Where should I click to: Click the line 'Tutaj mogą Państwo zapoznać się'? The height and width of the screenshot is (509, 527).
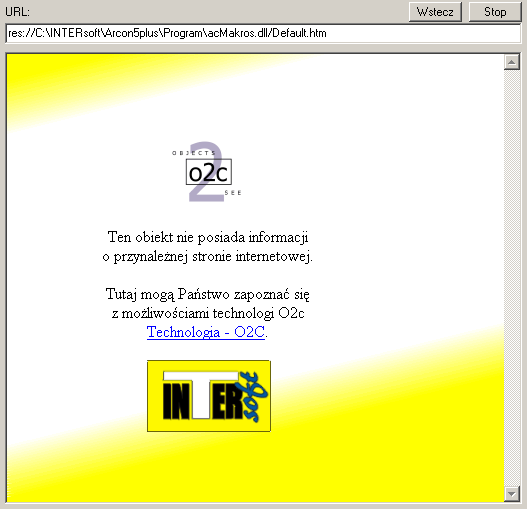[207, 294]
